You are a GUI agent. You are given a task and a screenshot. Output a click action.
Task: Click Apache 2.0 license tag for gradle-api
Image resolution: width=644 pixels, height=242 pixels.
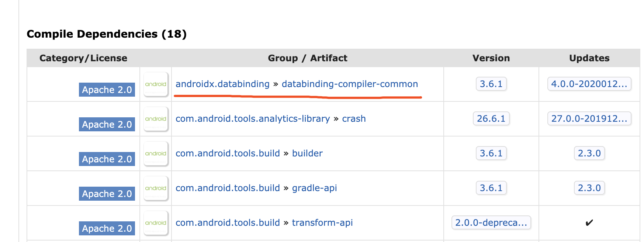(107, 194)
